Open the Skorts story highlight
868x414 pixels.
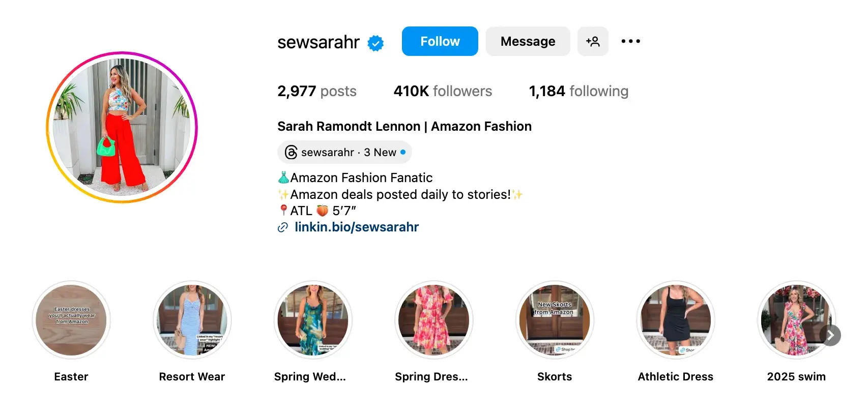point(555,320)
